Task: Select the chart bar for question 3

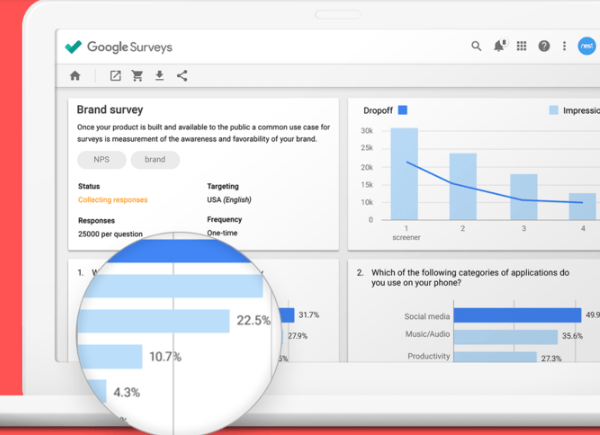Action: tap(523, 197)
